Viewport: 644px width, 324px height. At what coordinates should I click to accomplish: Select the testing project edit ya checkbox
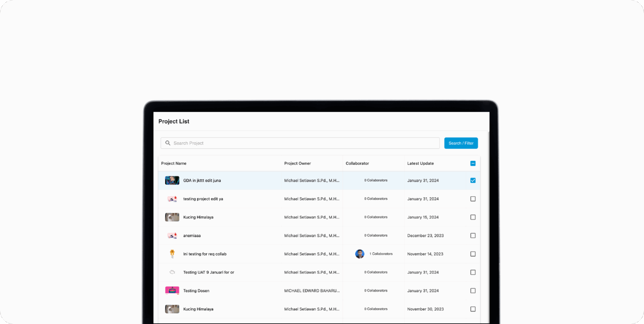[x=473, y=199]
